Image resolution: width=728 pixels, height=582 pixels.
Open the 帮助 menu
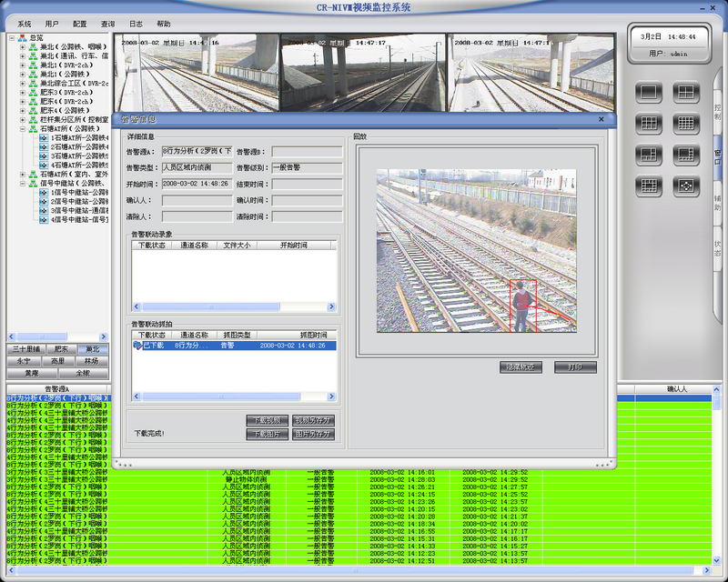164,24
